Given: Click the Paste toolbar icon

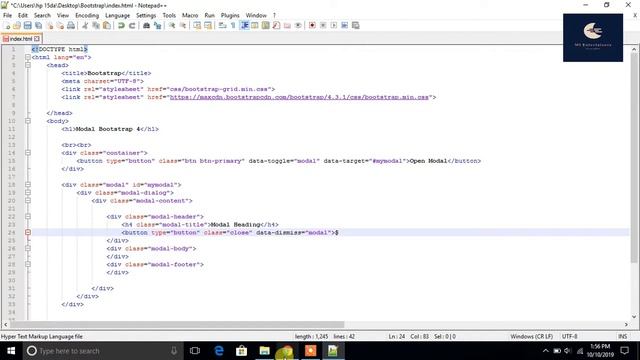Looking at the screenshot, I should (x=107, y=25).
